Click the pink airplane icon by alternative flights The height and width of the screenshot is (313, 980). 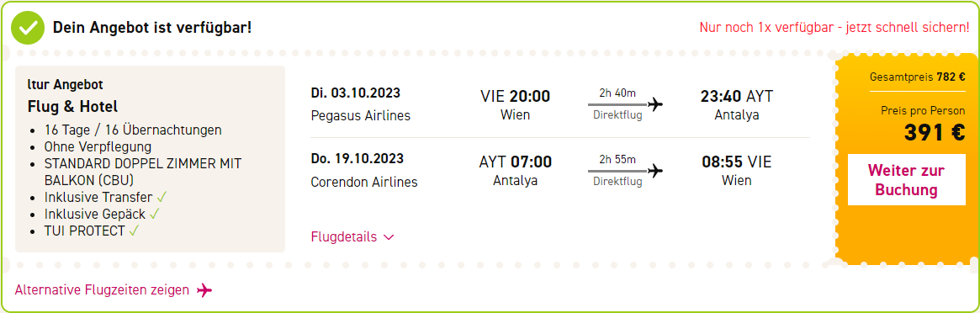coord(204,290)
